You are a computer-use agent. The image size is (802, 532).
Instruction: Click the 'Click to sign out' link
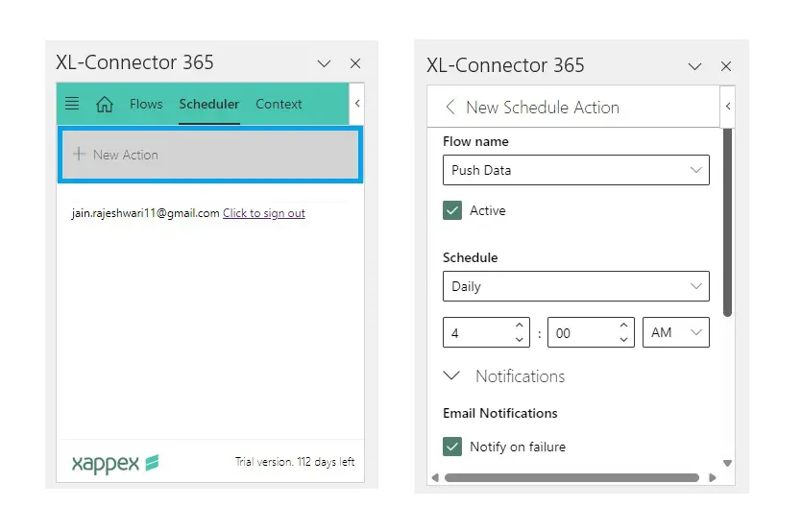click(x=263, y=213)
